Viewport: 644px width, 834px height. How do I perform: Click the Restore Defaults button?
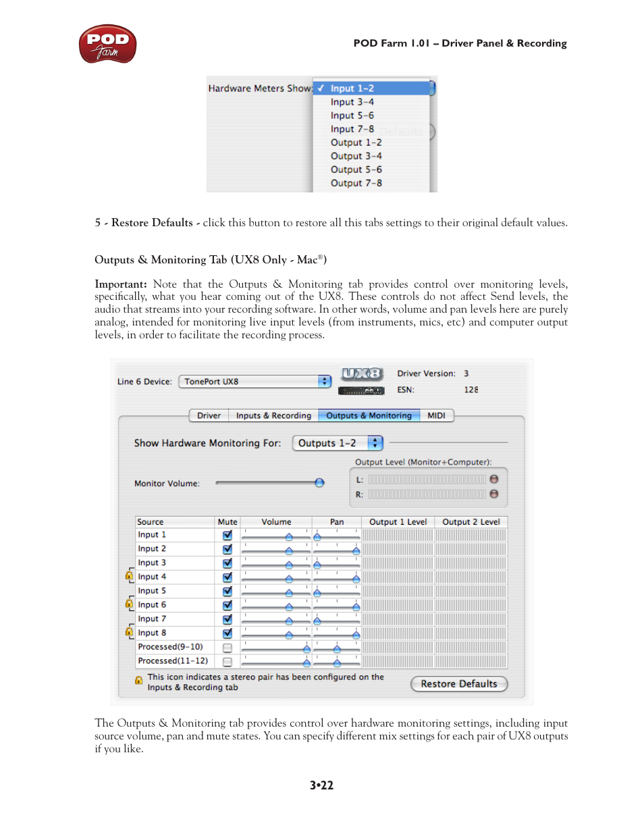pos(459,683)
